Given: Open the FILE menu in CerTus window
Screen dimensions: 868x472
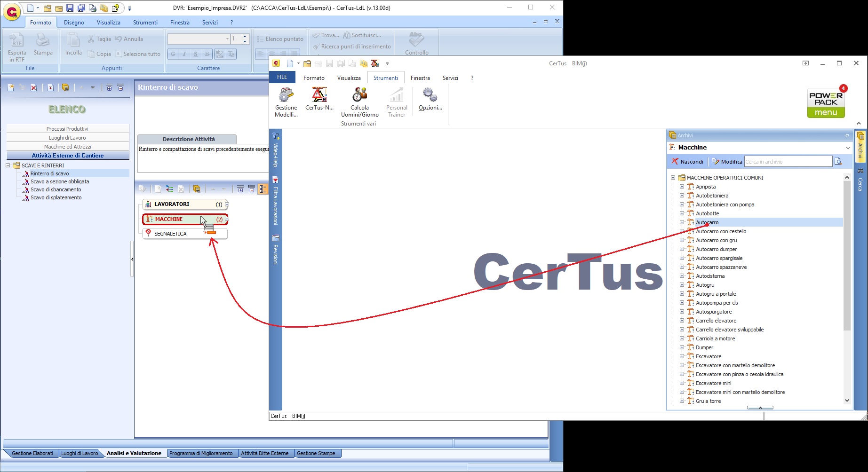Looking at the screenshot, I should pos(282,77).
